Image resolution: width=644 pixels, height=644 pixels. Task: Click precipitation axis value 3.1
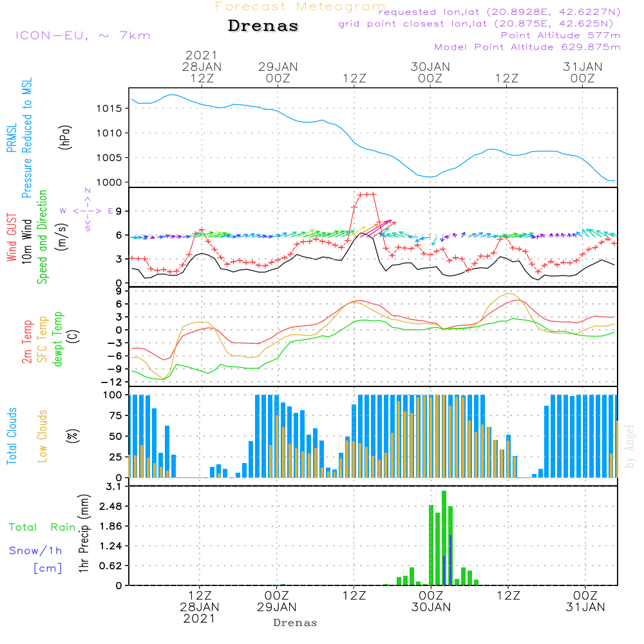114,487
